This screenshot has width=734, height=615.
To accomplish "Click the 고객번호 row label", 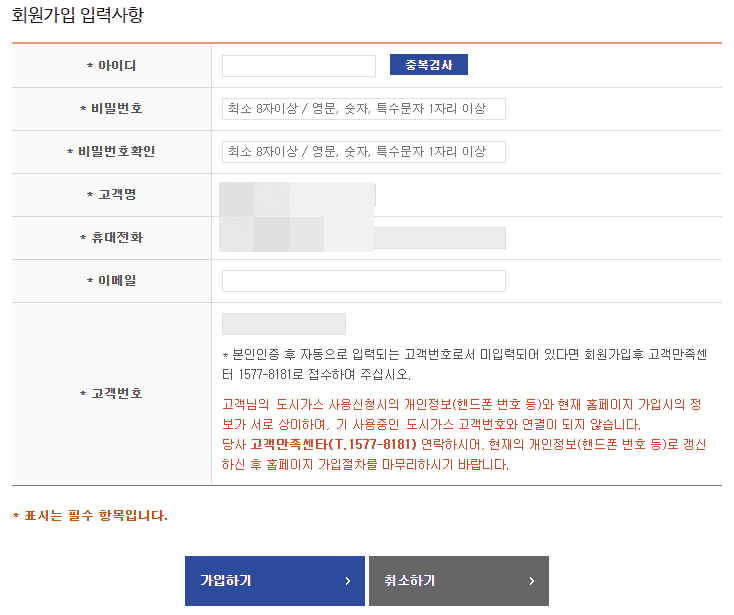I will [x=111, y=394].
